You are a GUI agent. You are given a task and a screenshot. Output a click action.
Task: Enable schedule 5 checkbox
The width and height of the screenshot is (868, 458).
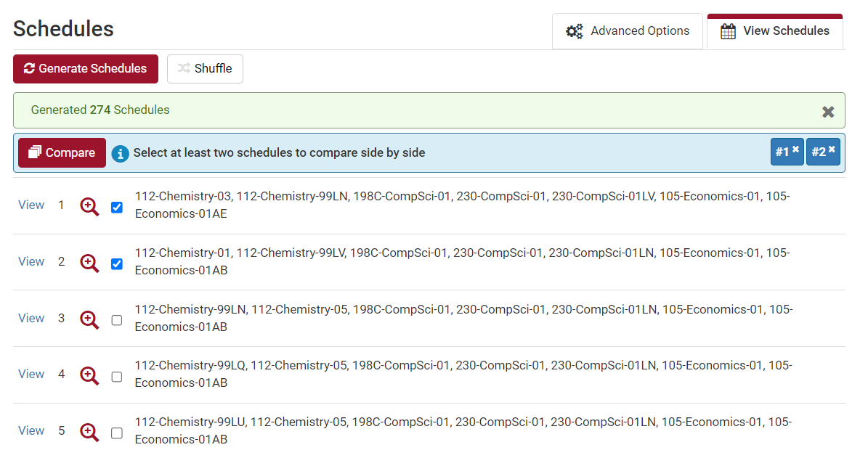pyautogui.click(x=117, y=433)
